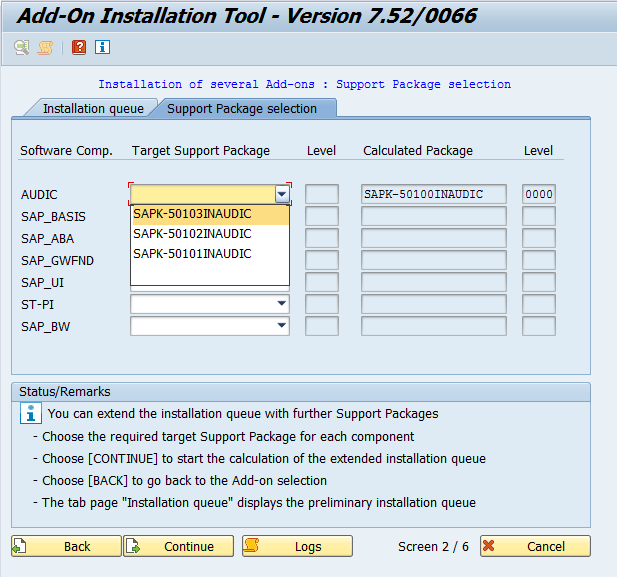The width and height of the screenshot is (617, 577).
Task: Click the Calculated Package column header
Action: pos(418,151)
